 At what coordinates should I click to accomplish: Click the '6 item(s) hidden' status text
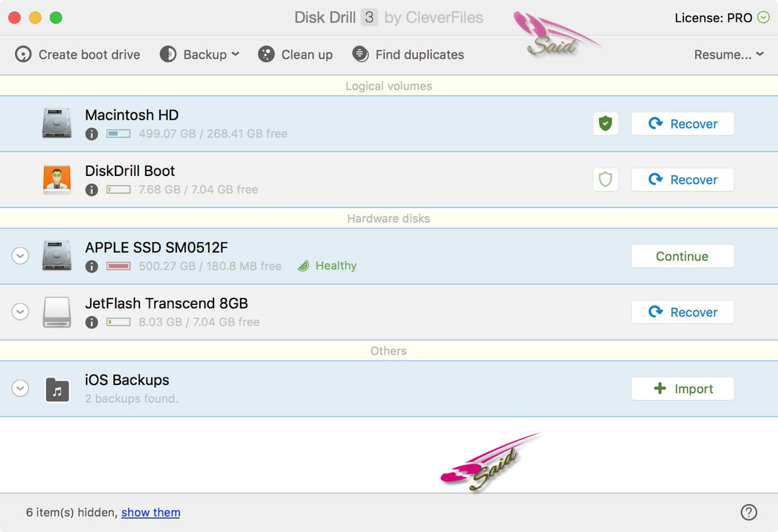(x=71, y=512)
